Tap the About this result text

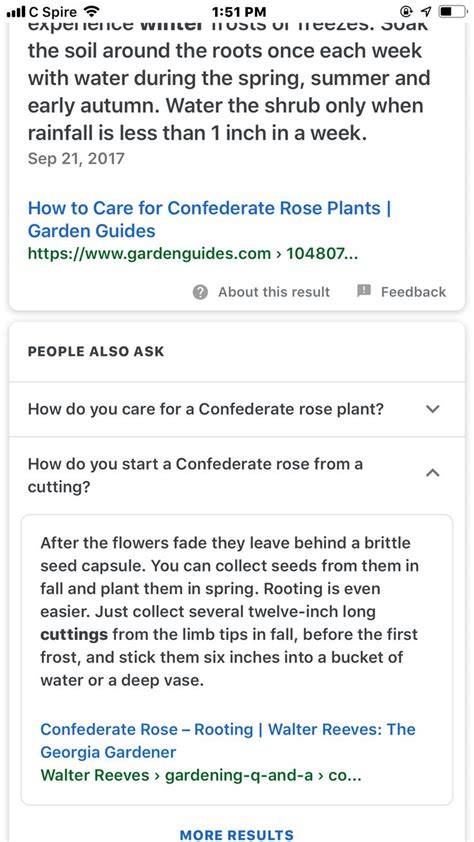pyautogui.click(x=274, y=292)
